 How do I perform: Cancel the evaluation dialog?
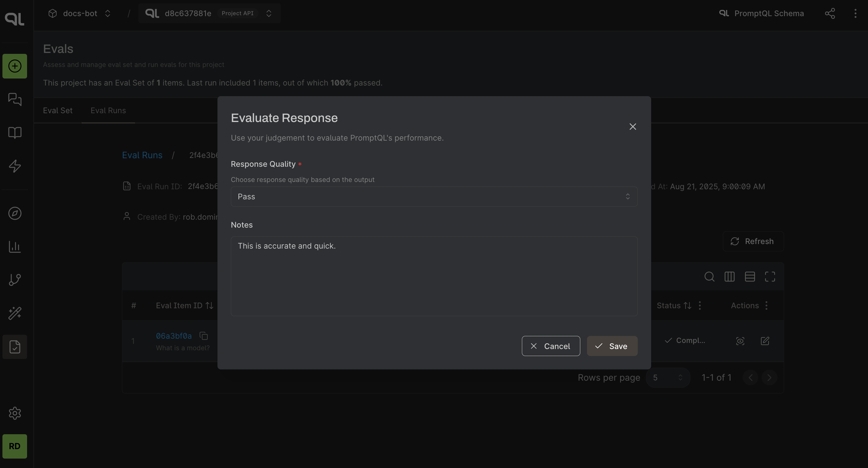(550, 346)
